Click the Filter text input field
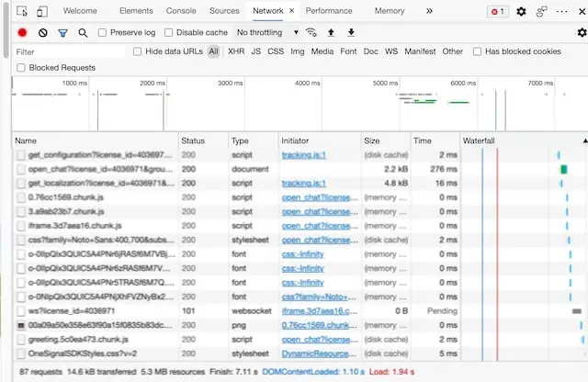 coord(69,51)
